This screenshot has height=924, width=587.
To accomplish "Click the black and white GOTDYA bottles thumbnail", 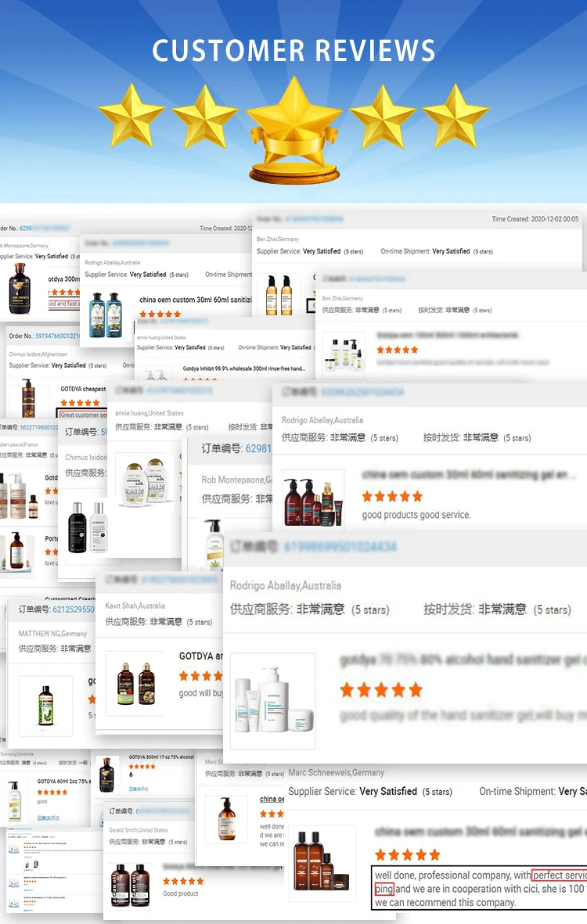I will pos(88,528).
